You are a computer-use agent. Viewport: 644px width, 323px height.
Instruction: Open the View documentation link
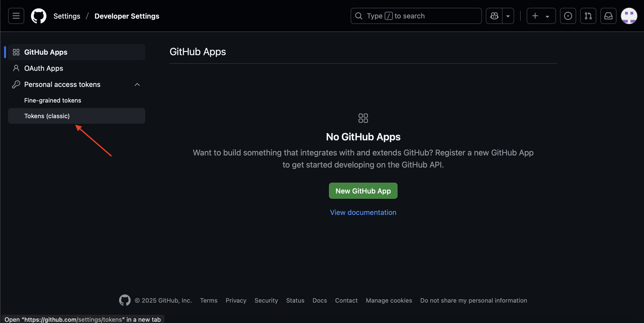pyautogui.click(x=363, y=212)
